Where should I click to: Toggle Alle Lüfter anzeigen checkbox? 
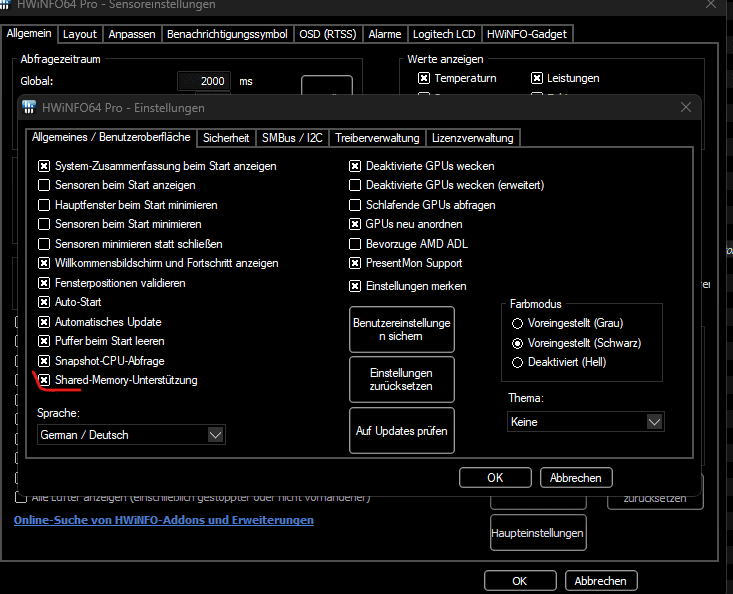(x=21, y=497)
